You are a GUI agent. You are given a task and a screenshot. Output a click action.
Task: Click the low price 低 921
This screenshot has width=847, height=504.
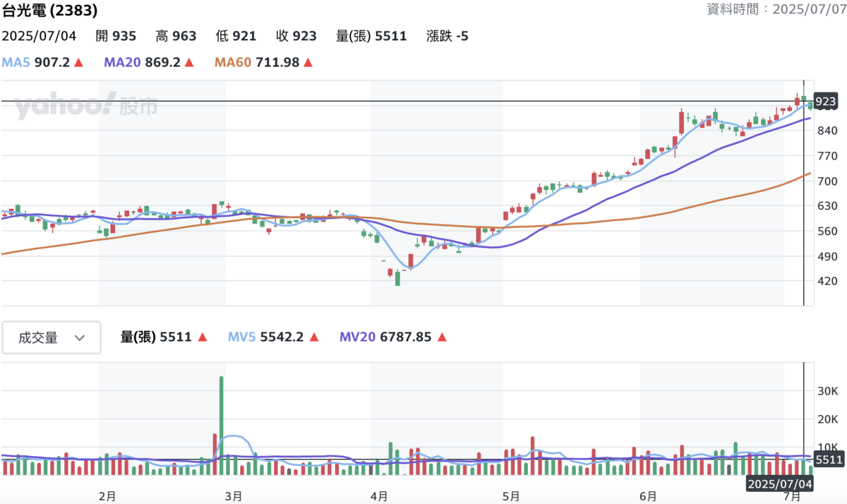[236, 36]
